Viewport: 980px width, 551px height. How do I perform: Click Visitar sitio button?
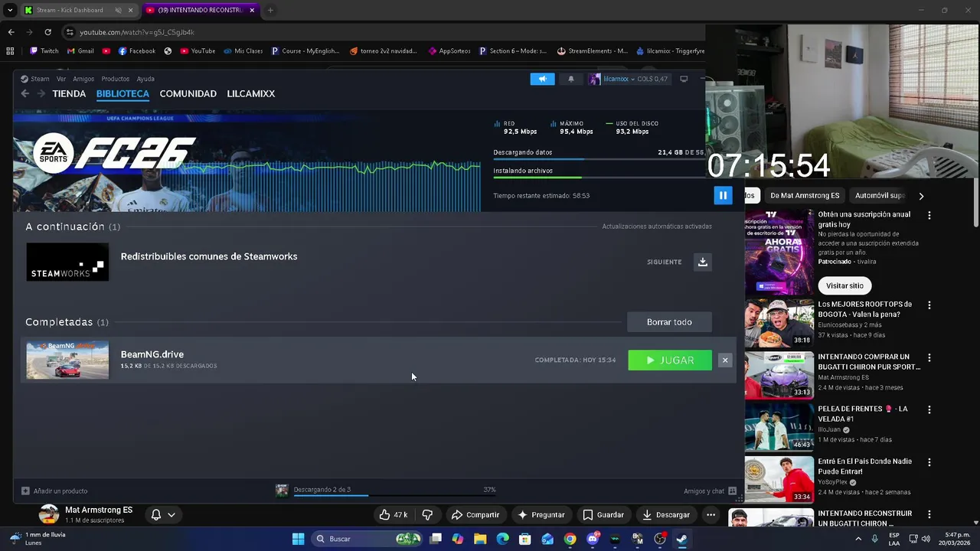pos(844,285)
